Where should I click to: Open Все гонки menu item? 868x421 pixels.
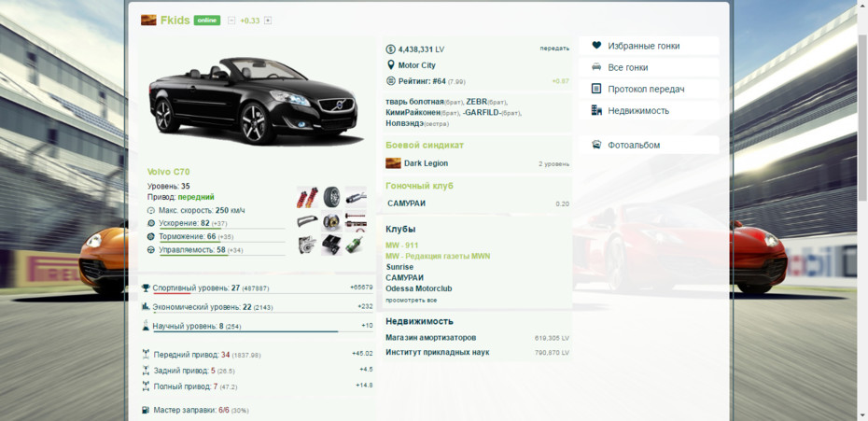click(x=649, y=67)
